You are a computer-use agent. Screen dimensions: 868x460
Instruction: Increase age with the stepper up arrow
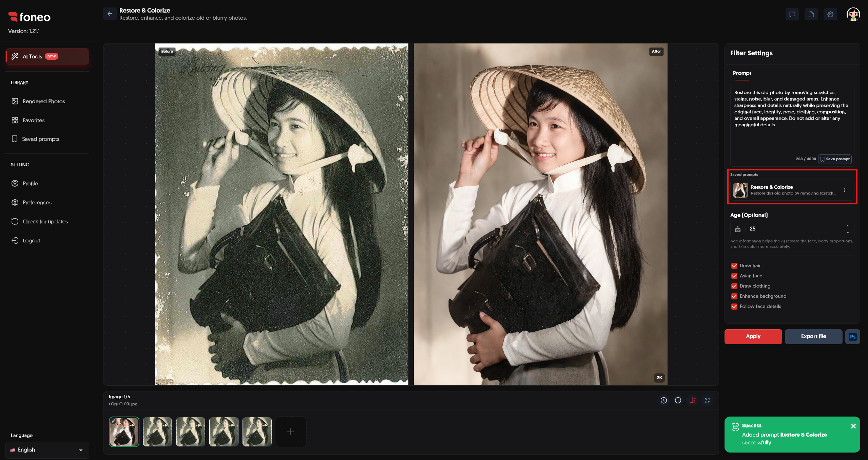(847, 226)
